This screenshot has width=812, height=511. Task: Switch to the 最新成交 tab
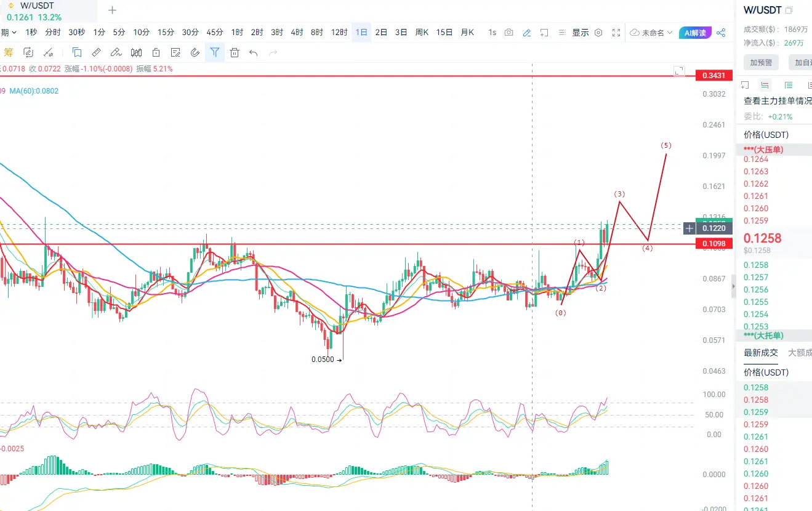tap(761, 353)
